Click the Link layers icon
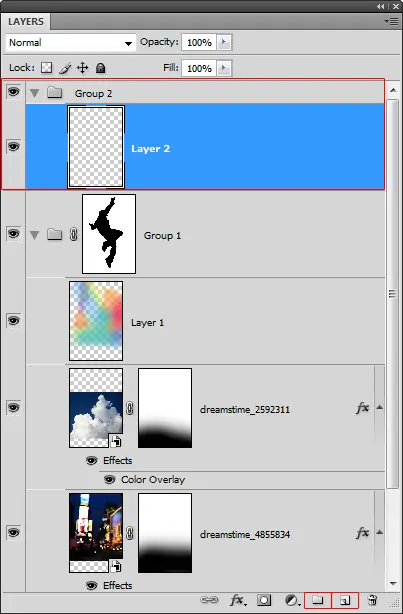The height and width of the screenshot is (614, 403). tap(209, 600)
